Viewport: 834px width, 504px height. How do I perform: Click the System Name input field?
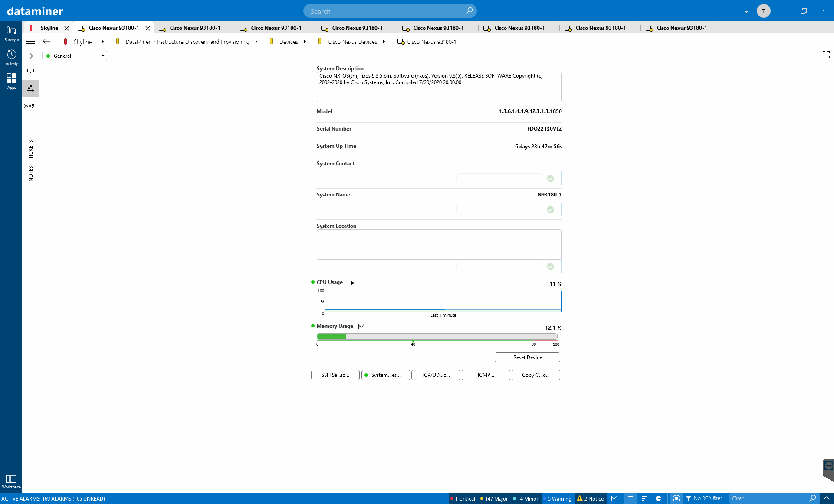click(x=499, y=209)
